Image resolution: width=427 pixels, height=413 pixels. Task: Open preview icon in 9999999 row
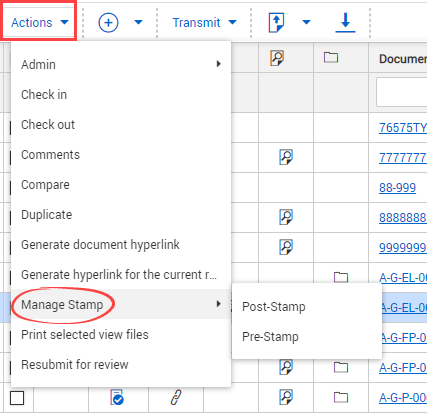click(286, 247)
